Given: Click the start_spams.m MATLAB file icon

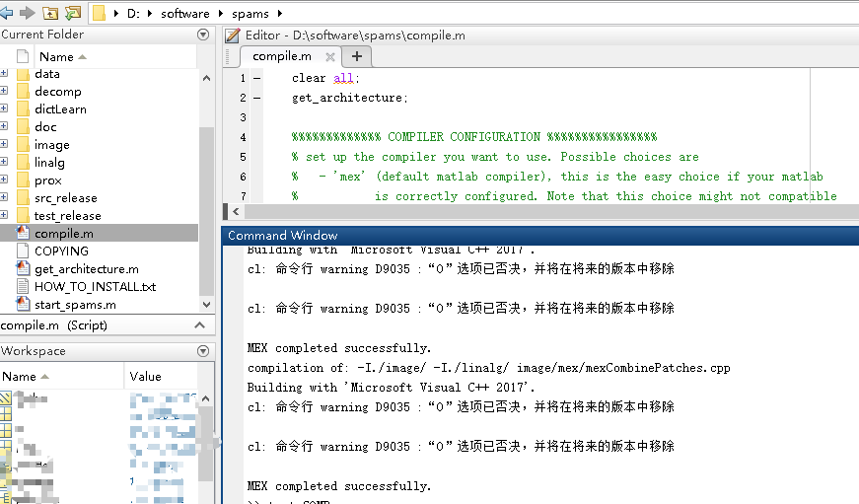Looking at the screenshot, I should point(23,303).
